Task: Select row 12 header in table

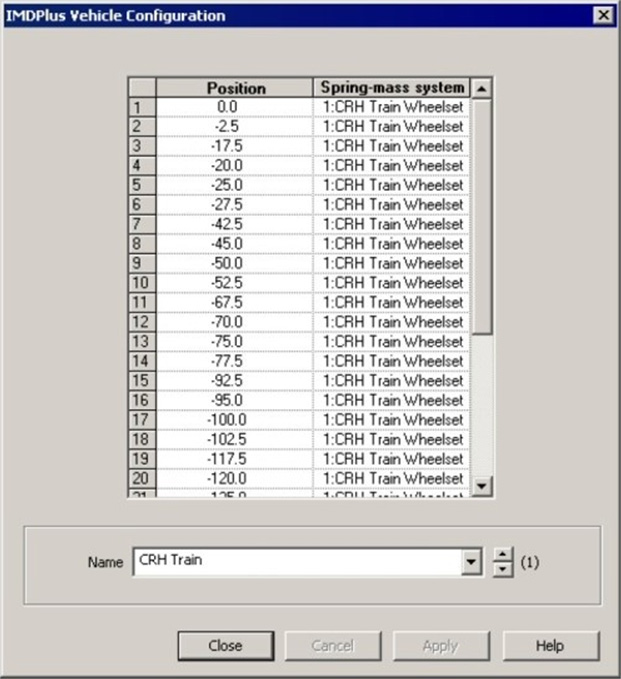Action: pyautogui.click(x=141, y=322)
